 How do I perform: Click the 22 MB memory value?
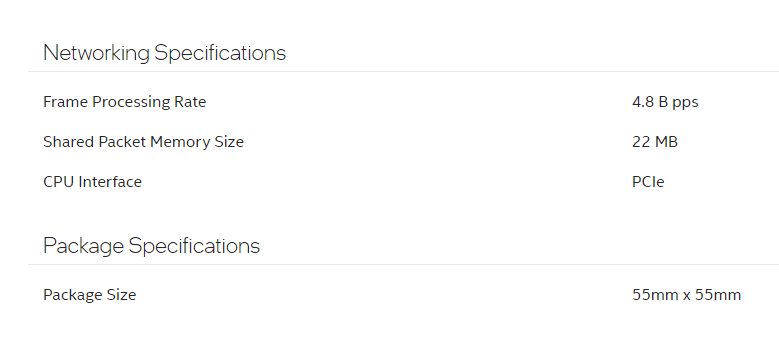[x=655, y=142]
